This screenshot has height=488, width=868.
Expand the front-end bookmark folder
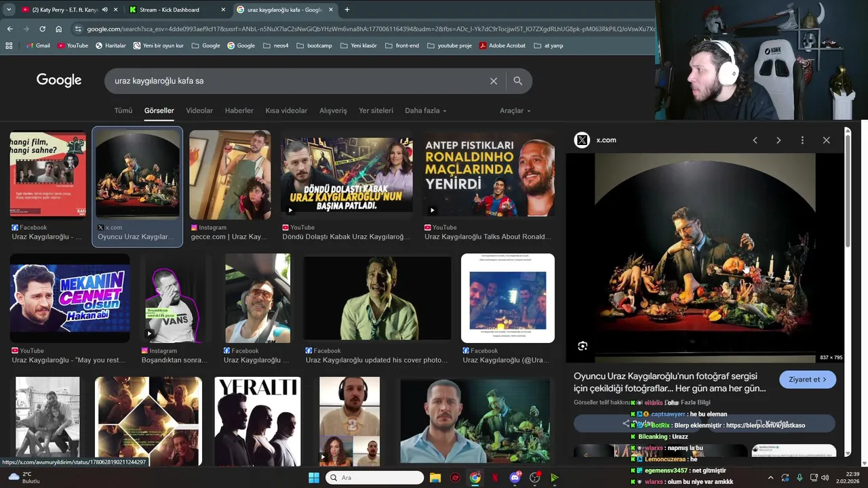point(401,45)
